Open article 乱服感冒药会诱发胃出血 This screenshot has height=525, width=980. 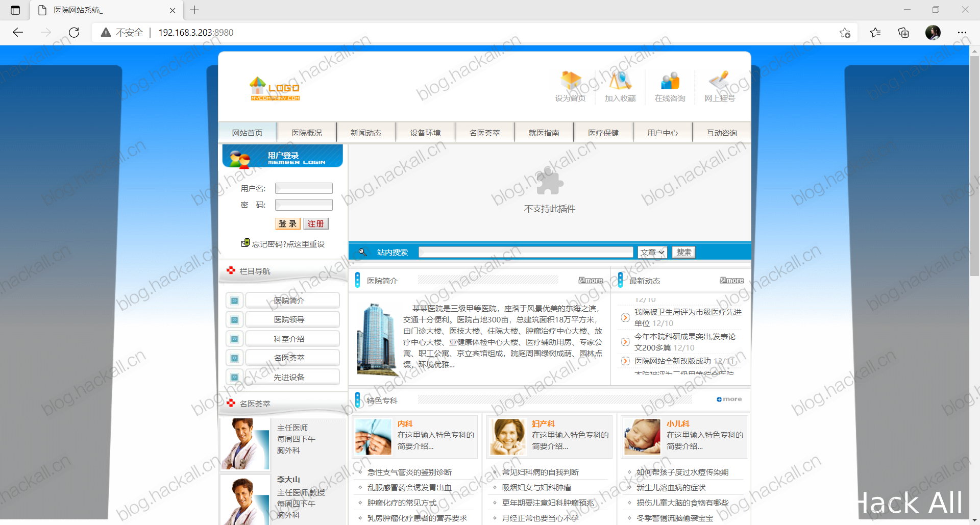pyautogui.click(x=409, y=487)
